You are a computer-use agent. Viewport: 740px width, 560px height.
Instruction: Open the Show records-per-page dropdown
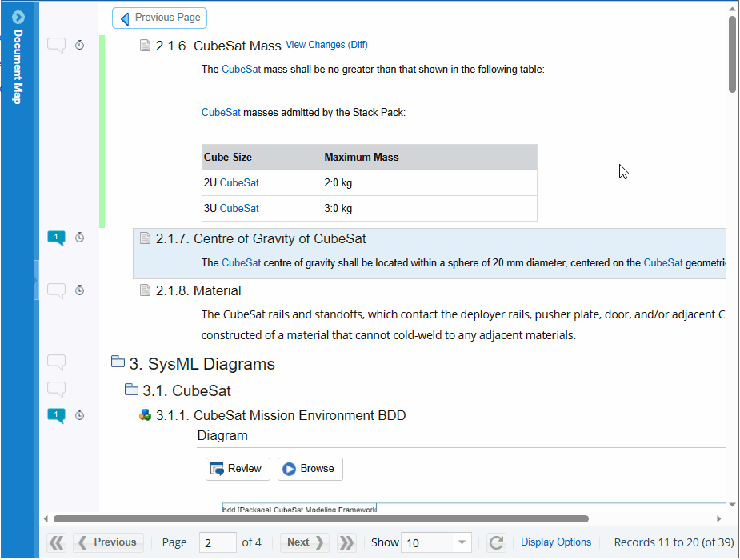pos(462,542)
